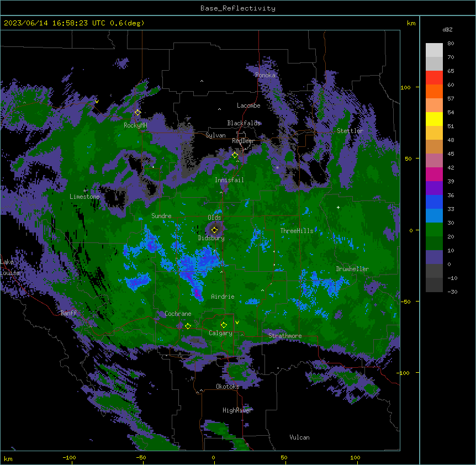Click the RedDeer city label
Screen dimensions: 476x465
pos(243,141)
